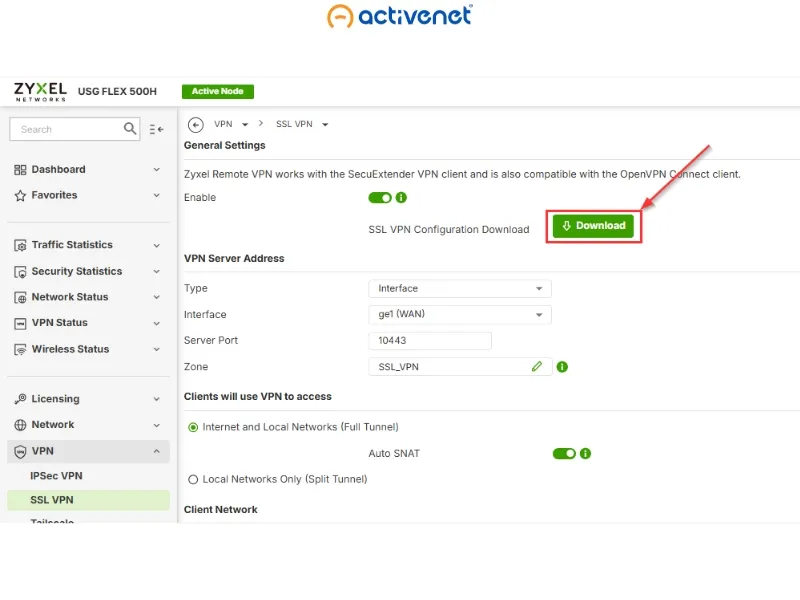Expand the VPN Status chevron
Screen dimensions: 800x600
[157, 323]
